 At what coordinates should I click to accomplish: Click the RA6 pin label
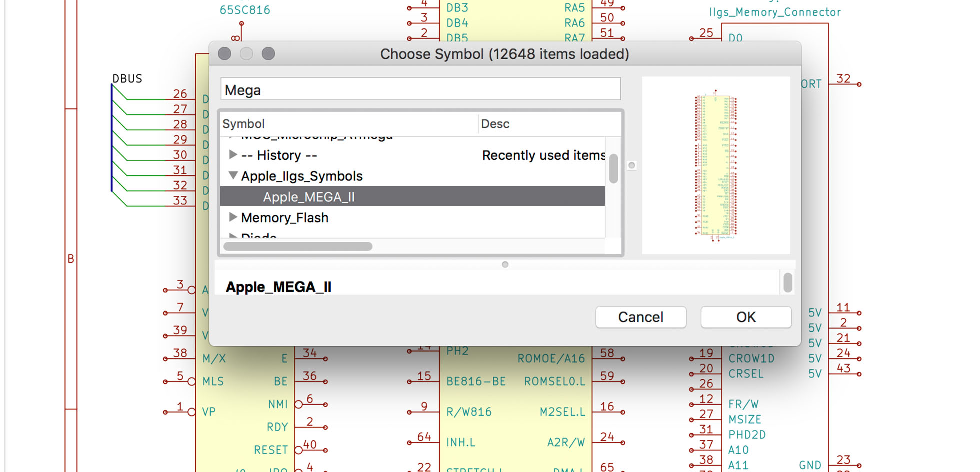point(574,23)
